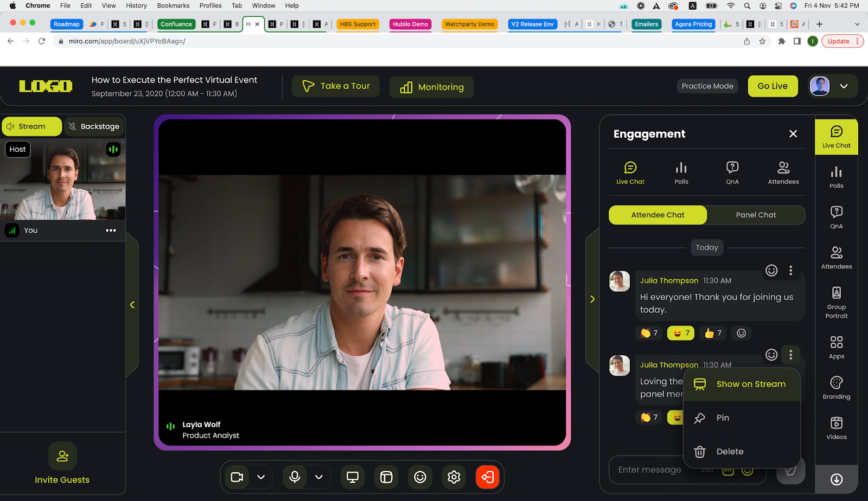Switch to Attendee Chat
This screenshot has width=868, height=501.
658,215
